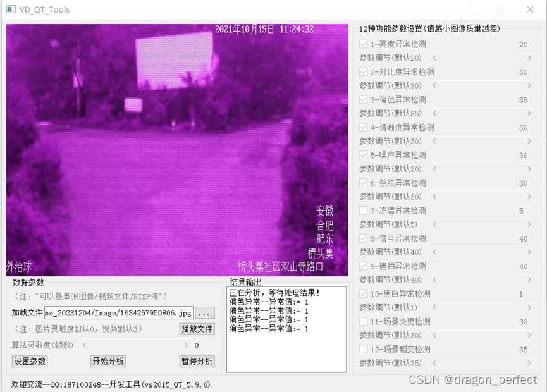The width and height of the screenshot is (547, 392).
Task: Click left arrow of 默认1 black-white slider
Action: tap(434, 308)
